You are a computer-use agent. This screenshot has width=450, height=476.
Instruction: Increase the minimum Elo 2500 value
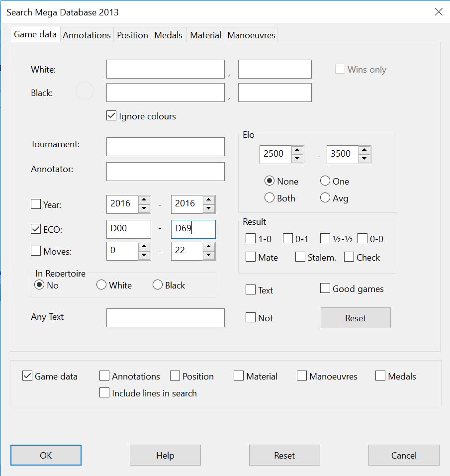pos(297,150)
